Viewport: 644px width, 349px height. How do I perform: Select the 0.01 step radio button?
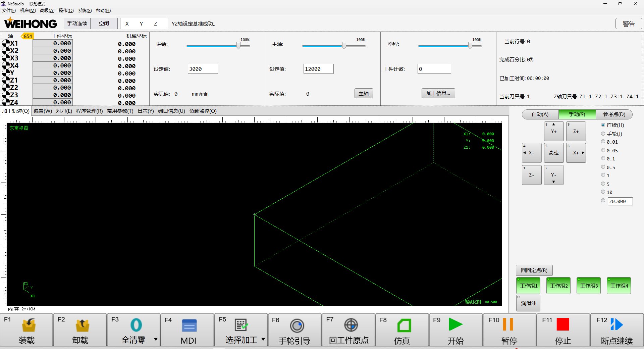tap(603, 142)
